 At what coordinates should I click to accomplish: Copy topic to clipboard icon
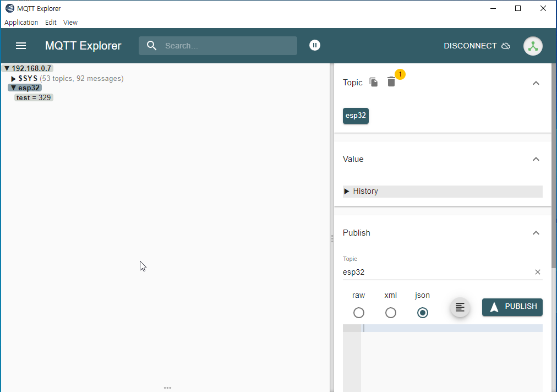pyautogui.click(x=373, y=82)
